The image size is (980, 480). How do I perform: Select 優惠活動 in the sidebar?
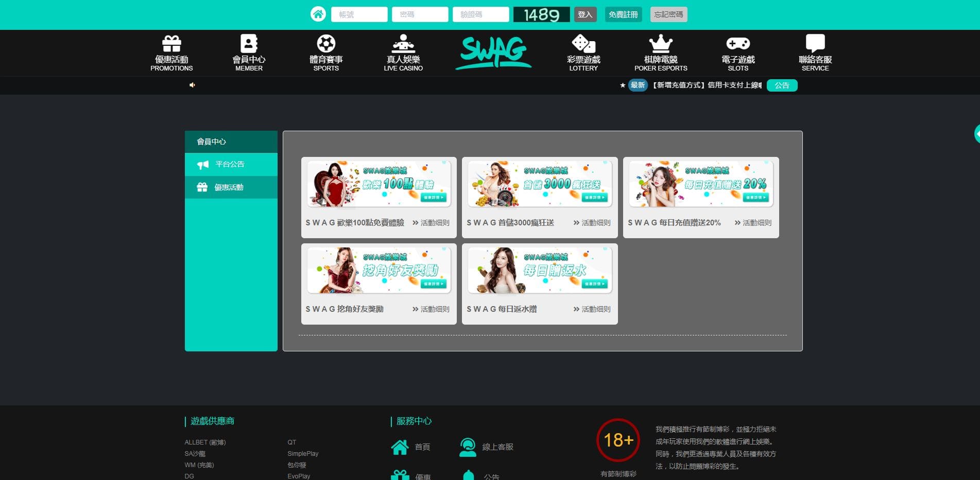(229, 187)
